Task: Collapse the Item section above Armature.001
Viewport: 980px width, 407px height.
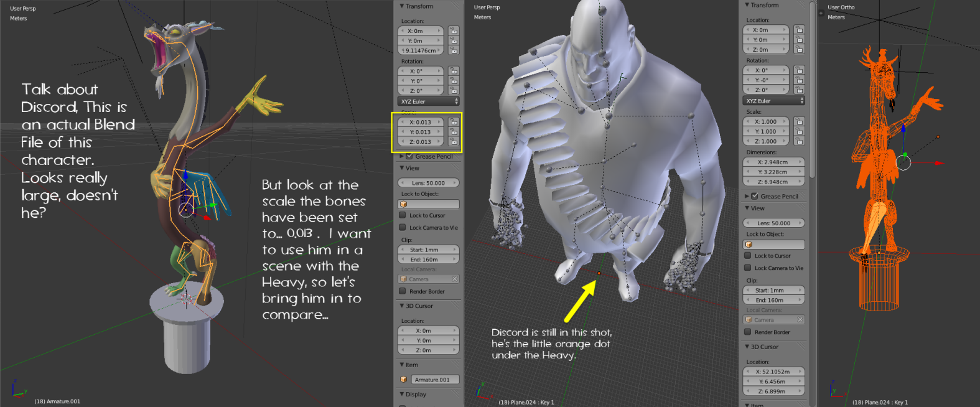Action: [402, 365]
